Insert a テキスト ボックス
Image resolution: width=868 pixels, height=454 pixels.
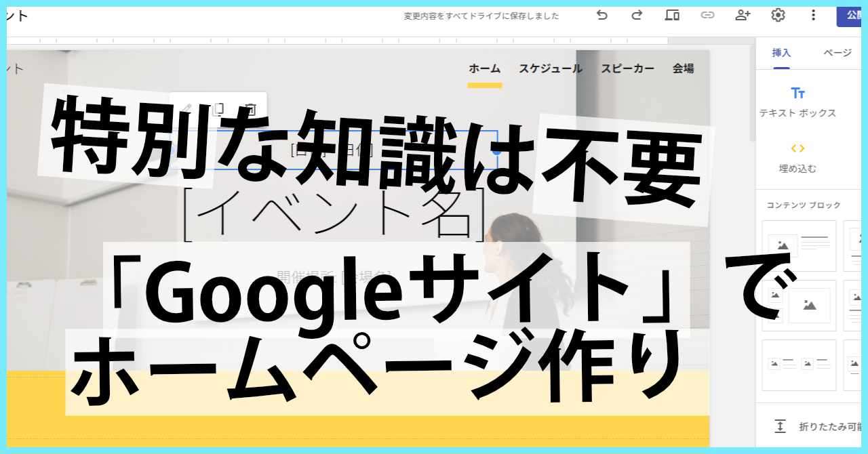(x=797, y=102)
